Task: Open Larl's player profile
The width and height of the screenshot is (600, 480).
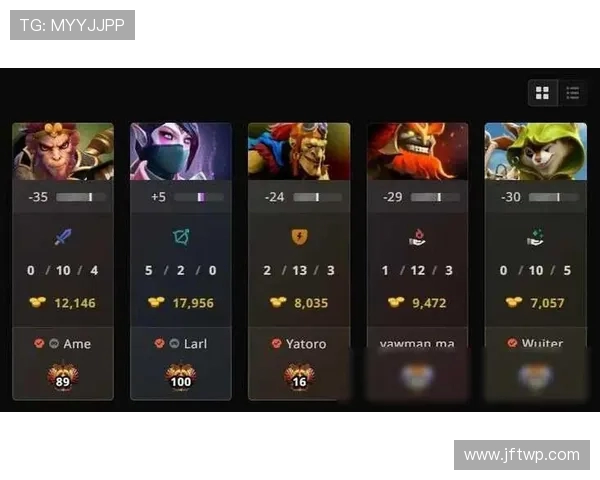Action: 195,344
